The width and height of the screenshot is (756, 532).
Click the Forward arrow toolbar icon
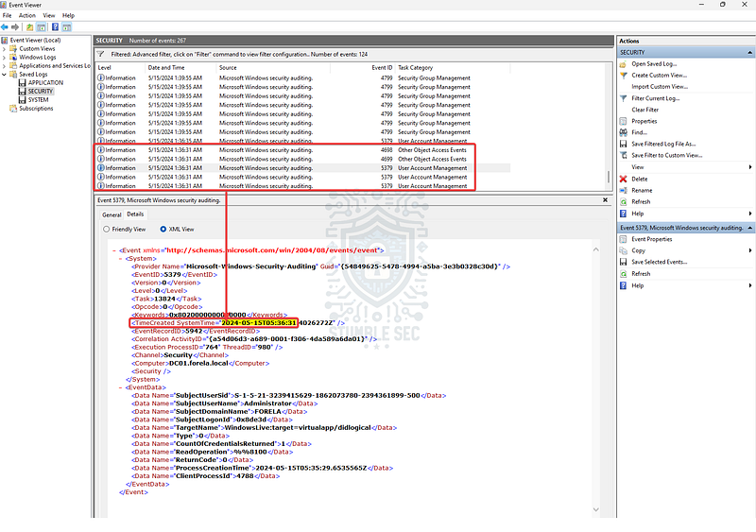point(15,27)
